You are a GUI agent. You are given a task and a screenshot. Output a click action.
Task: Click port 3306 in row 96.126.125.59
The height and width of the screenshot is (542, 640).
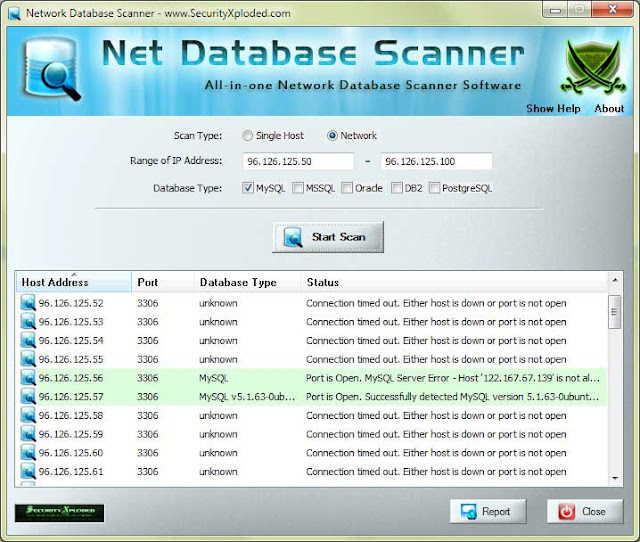point(148,435)
